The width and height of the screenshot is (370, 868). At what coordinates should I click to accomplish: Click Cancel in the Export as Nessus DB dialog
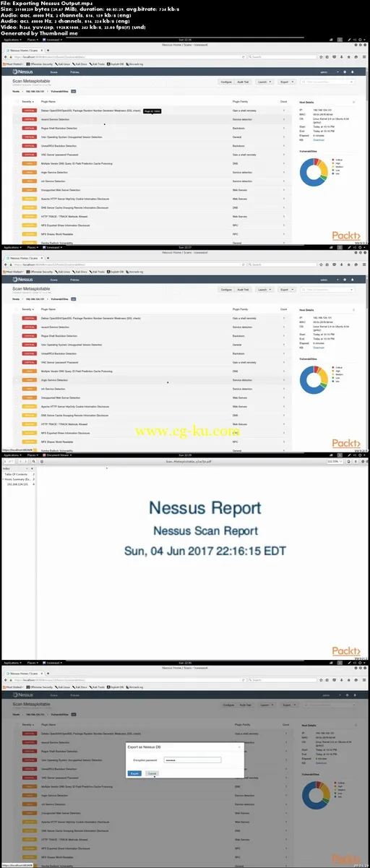pos(152,773)
